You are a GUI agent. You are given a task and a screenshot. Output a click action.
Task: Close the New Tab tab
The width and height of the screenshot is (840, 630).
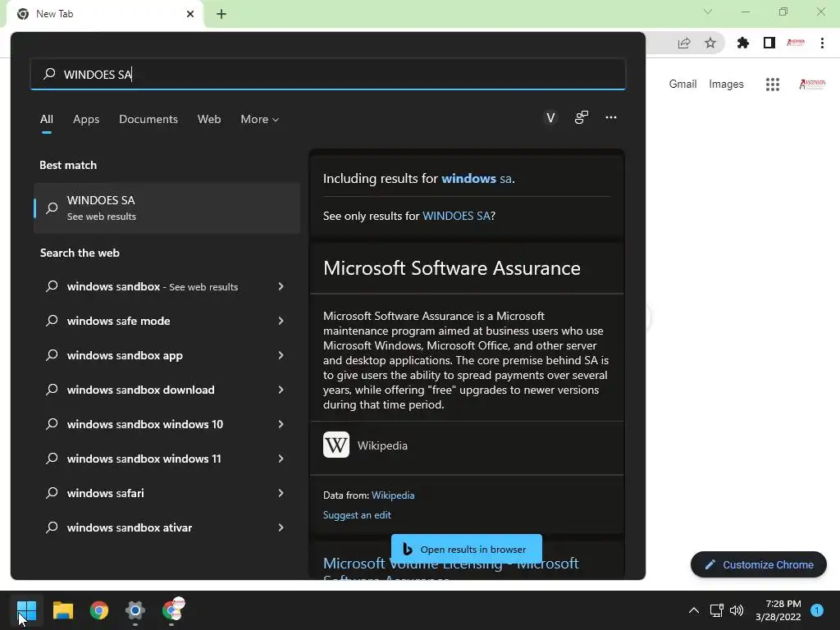(x=190, y=14)
